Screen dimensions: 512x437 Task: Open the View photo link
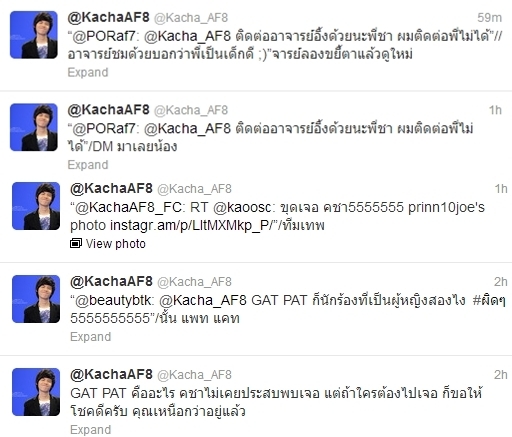[x=115, y=244]
